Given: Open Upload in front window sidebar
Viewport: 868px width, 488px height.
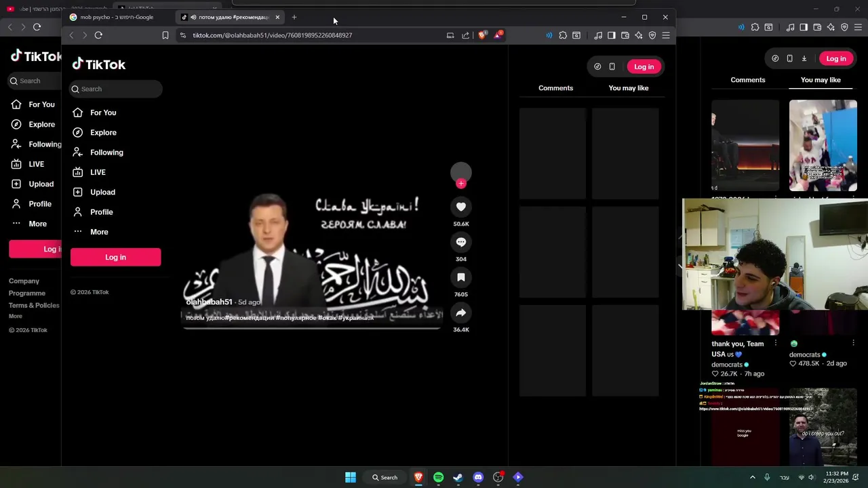Looking at the screenshot, I should click(x=102, y=192).
